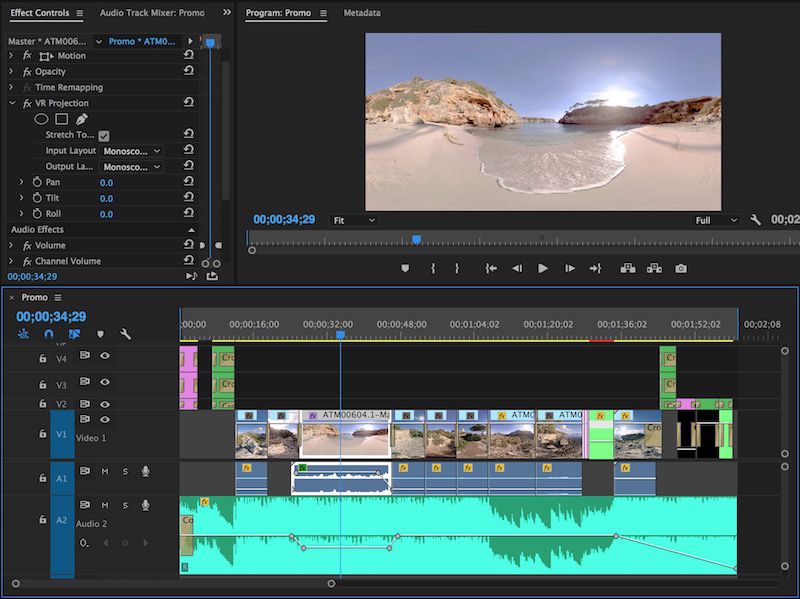The height and width of the screenshot is (599, 800).
Task: Toggle timeline Snap magnet icon
Action: click(x=48, y=334)
